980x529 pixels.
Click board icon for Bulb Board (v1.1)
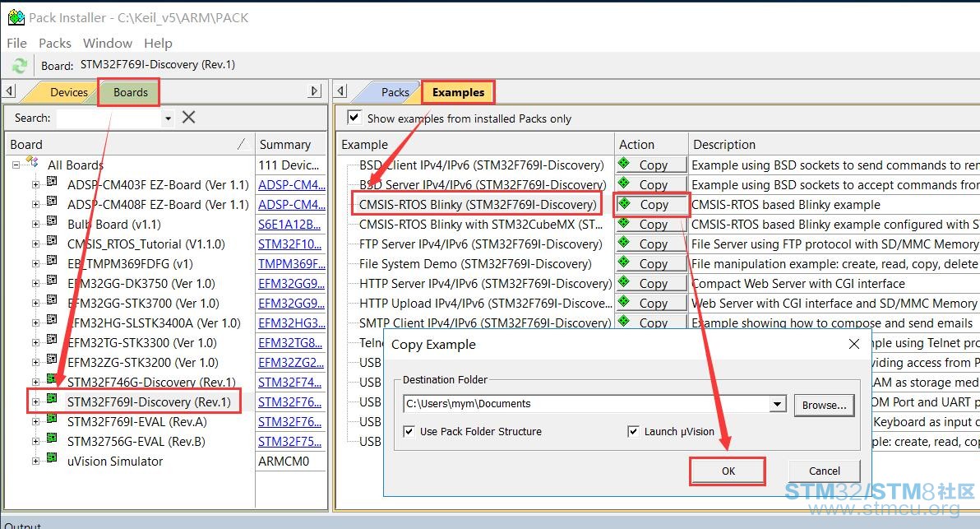point(52,220)
